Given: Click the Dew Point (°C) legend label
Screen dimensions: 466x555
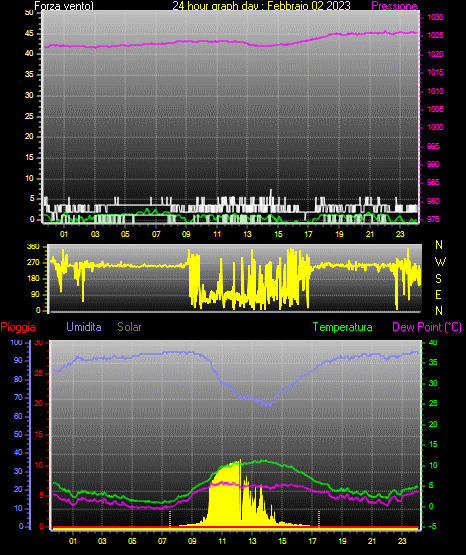Looking at the screenshot, I should [427, 327].
